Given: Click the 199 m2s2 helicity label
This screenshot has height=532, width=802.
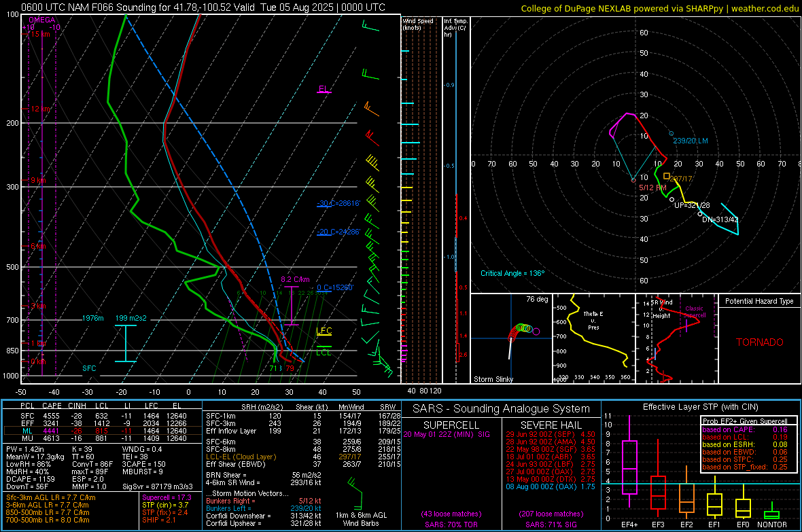Looking at the screenshot, I should pos(130,318).
